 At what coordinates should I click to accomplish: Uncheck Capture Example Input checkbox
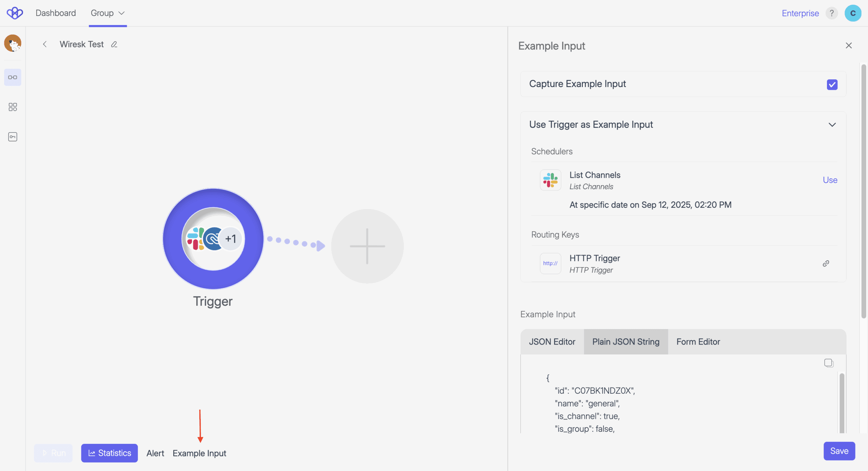click(x=832, y=84)
